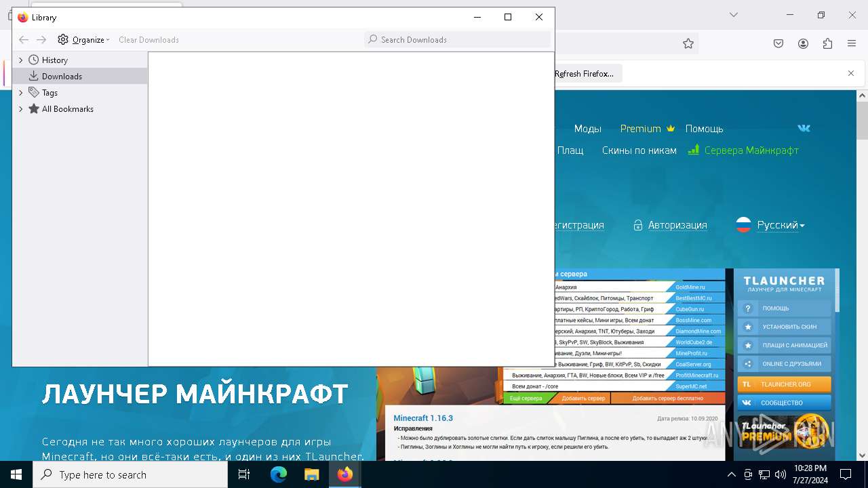
Task: Click ПОМОЩЬ in the TLauncher panel
Action: click(x=785, y=308)
